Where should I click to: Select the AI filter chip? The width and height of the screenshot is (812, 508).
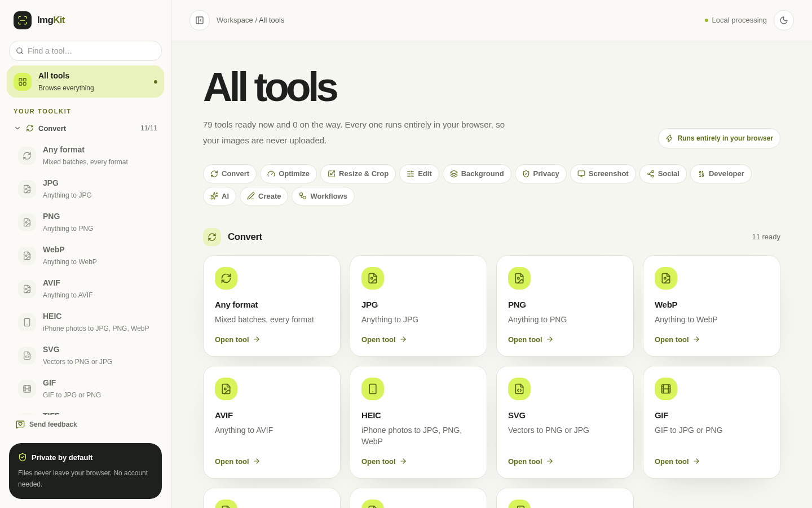click(x=219, y=196)
